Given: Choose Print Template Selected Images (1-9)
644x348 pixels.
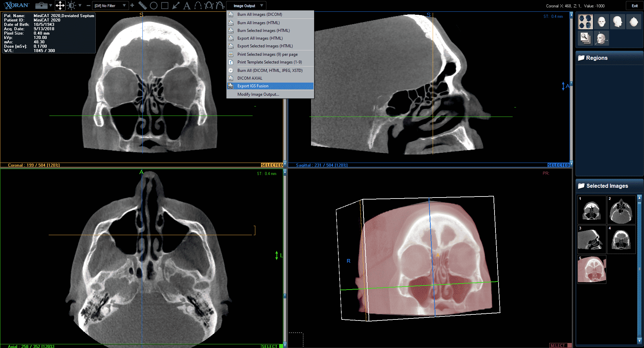Looking at the screenshot, I should pos(270,62).
